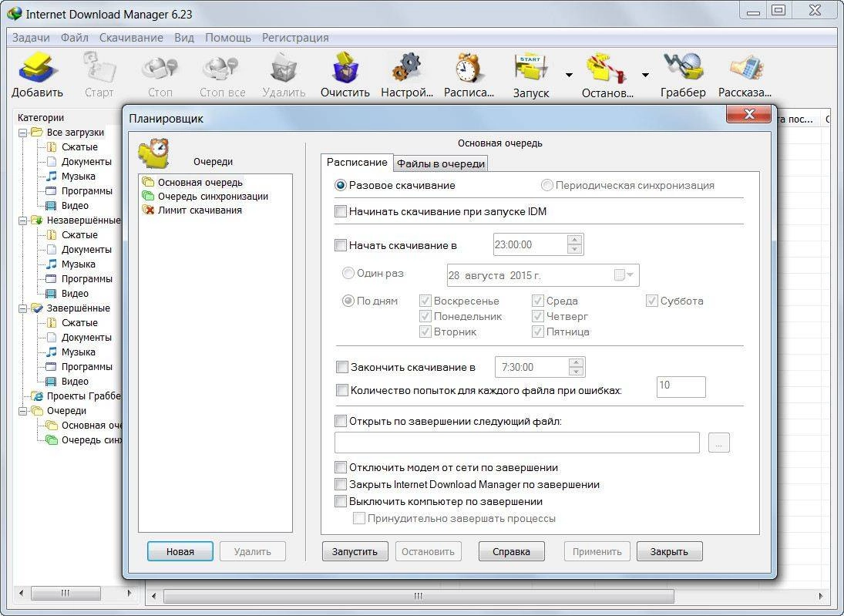Viewport: 844px width, 616px height.
Task: Enable Количество попыток для каждого файла checkbox
Action: pyautogui.click(x=341, y=390)
